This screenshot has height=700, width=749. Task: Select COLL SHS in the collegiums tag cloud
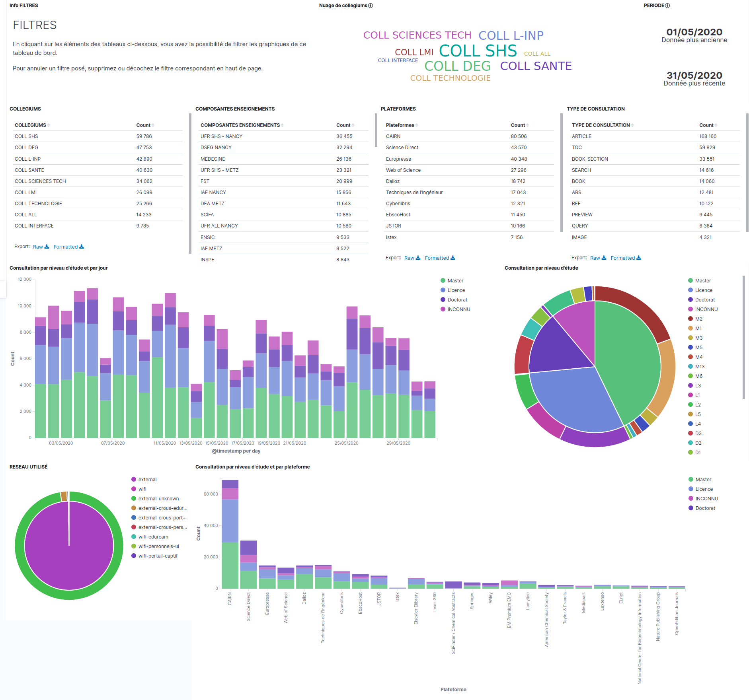tap(478, 51)
